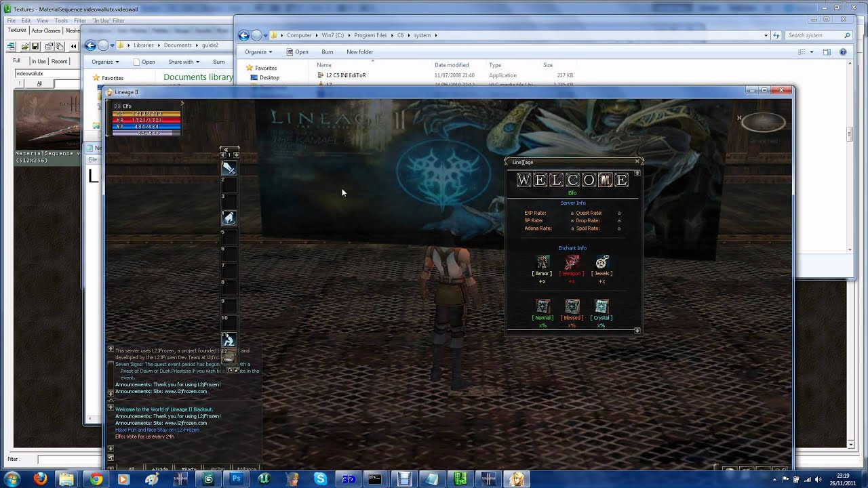Open the Windows Start menu
This screenshot has width=868, height=488.
pyautogui.click(x=12, y=479)
